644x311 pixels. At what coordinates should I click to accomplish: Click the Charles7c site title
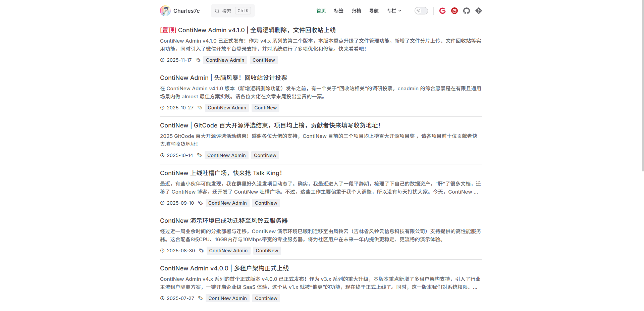coord(186,11)
